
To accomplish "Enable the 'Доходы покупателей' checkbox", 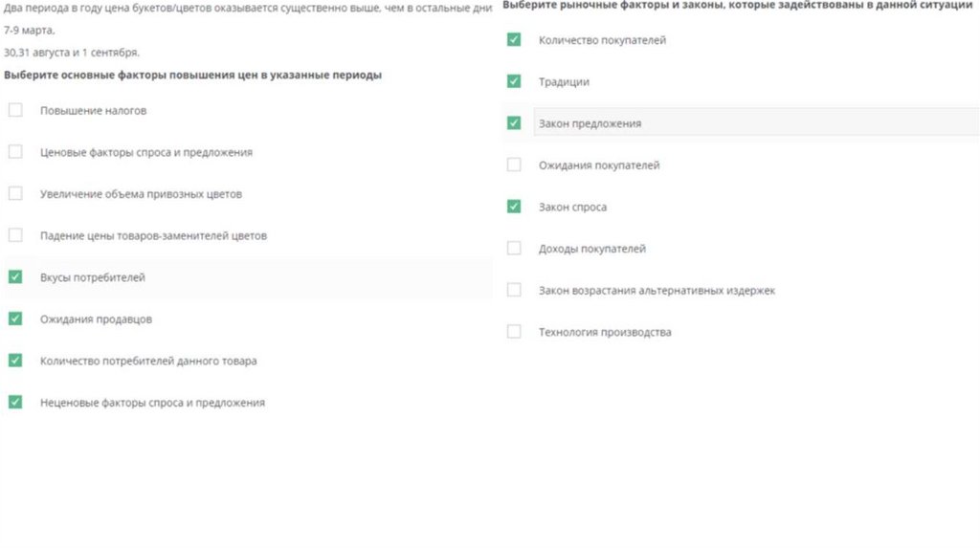I will [514, 249].
